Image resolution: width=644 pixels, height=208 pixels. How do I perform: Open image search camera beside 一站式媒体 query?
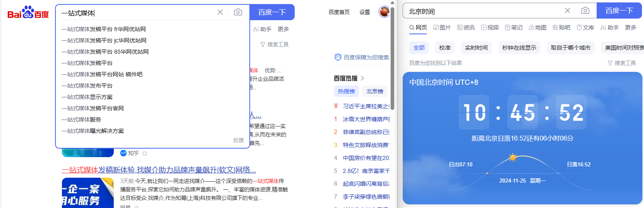pyautogui.click(x=238, y=12)
